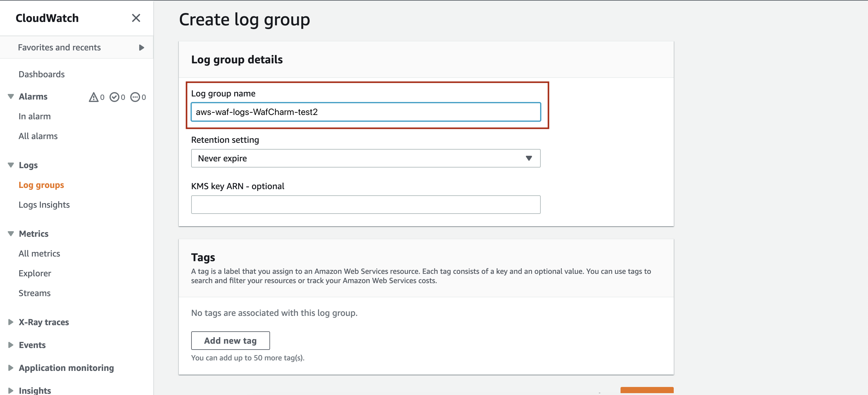Click the CloudWatch sidebar title
868x395 pixels.
click(47, 18)
